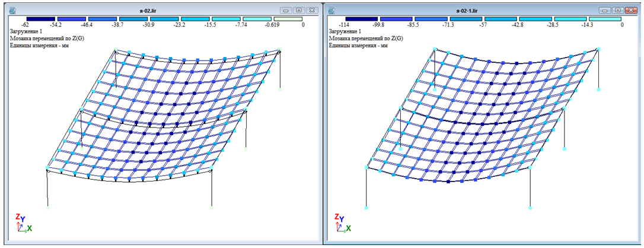
Task: Click the document icon of я-02-1.lir window
Action: tap(332, 10)
